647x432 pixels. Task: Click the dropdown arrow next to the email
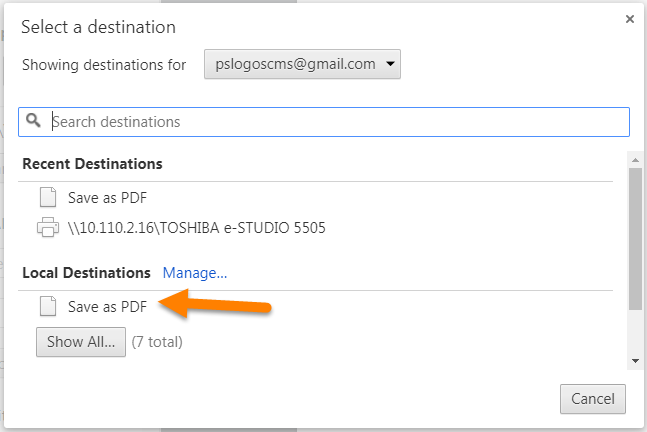[x=390, y=64]
